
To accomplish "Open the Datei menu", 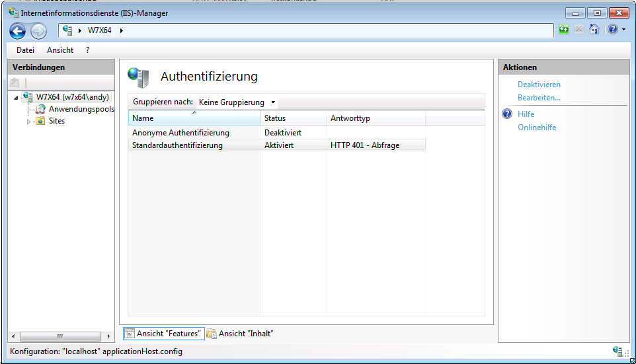I will coord(25,50).
